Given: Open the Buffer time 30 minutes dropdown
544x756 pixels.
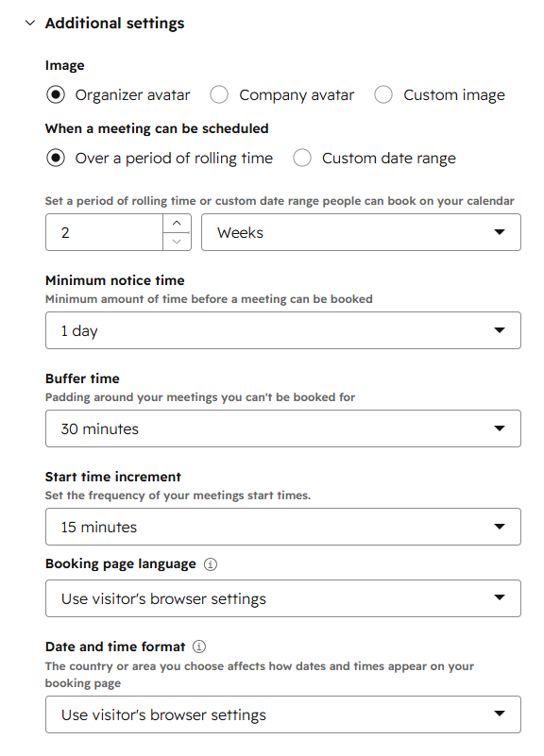Looking at the screenshot, I should click(x=283, y=428).
